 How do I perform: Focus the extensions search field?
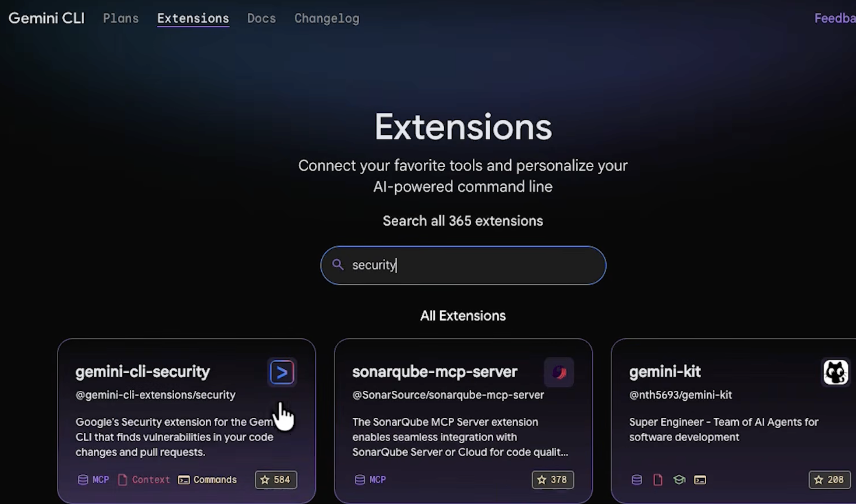(472, 265)
